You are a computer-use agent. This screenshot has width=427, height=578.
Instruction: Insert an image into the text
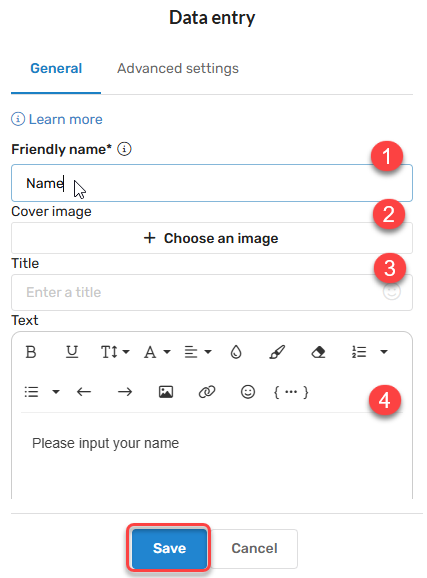[x=166, y=392]
